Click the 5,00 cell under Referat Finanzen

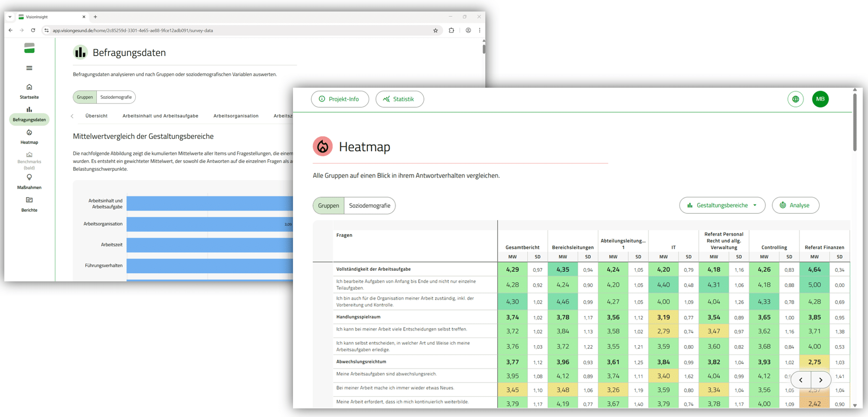tap(814, 285)
